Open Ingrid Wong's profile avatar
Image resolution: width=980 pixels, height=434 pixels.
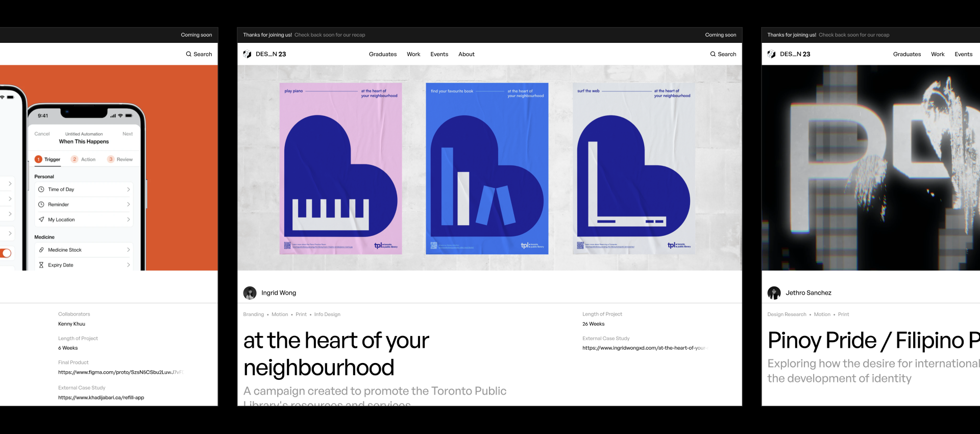click(250, 293)
